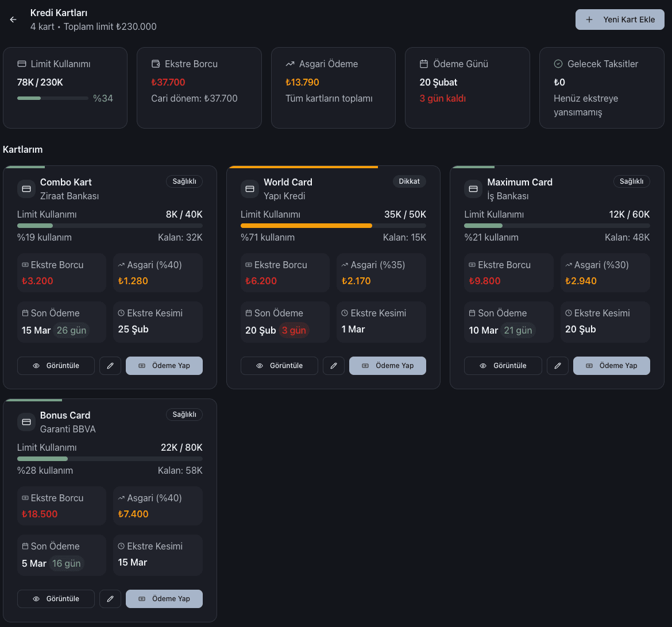This screenshot has height=627, width=672.
Task: Click Sağlıklı badge on Bonus Card
Action: (x=184, y=415)
